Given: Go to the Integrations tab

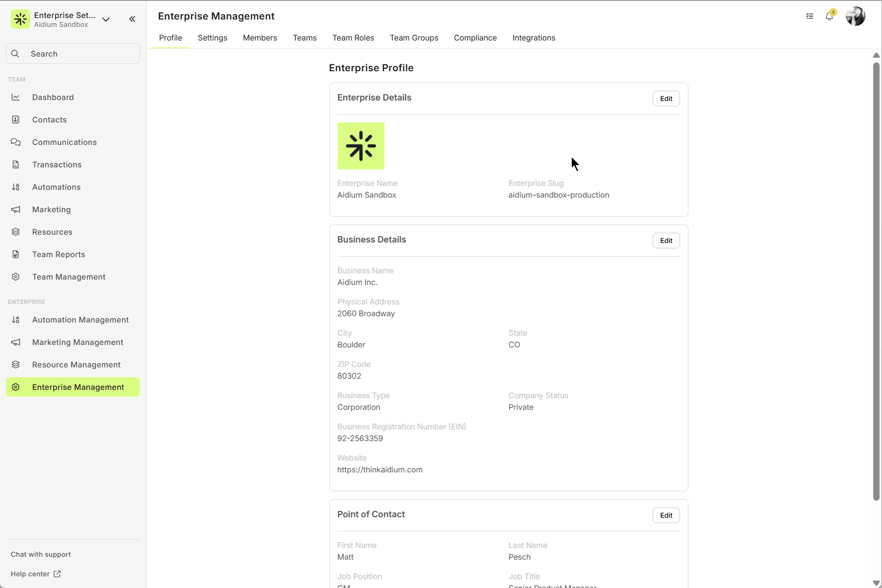Looking at the screenshot, I should 534,38.
